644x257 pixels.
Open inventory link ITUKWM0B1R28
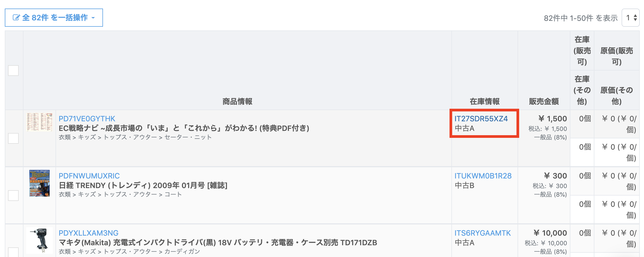(x=483, y=176)
